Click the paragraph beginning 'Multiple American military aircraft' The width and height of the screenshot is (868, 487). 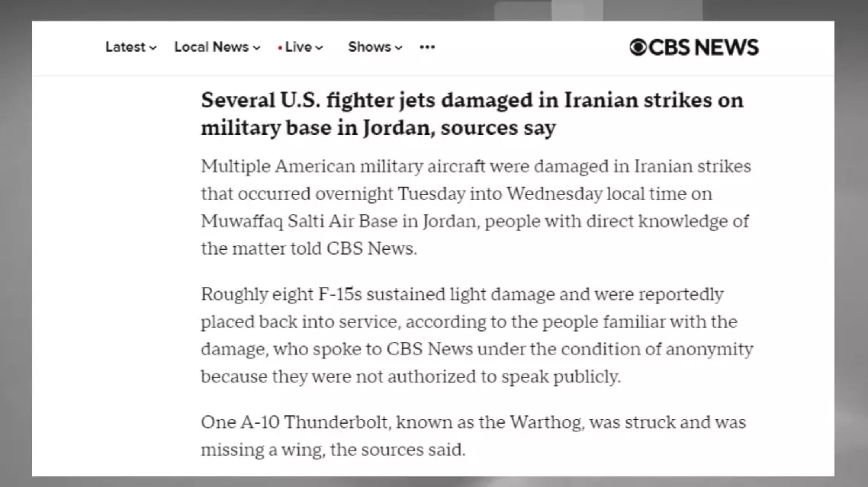(476, 207)
